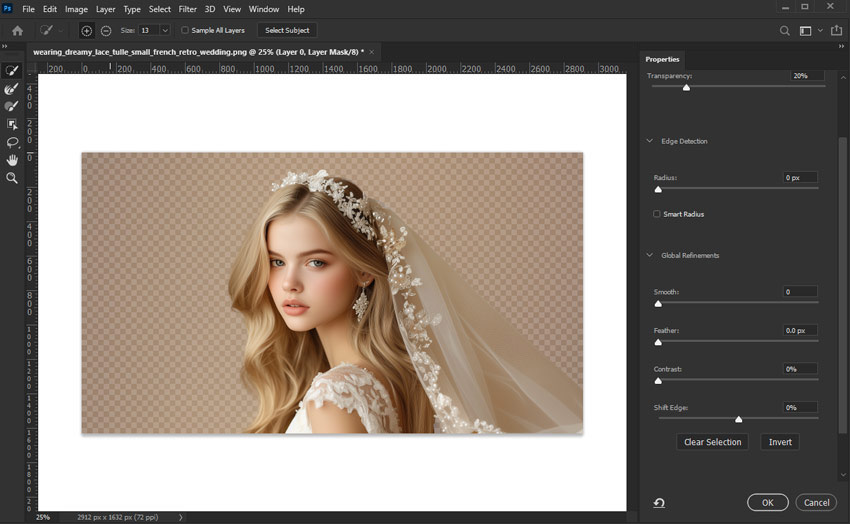The image size is (850, 524).
Task: Open the Image menu
Action: point(76,9)
